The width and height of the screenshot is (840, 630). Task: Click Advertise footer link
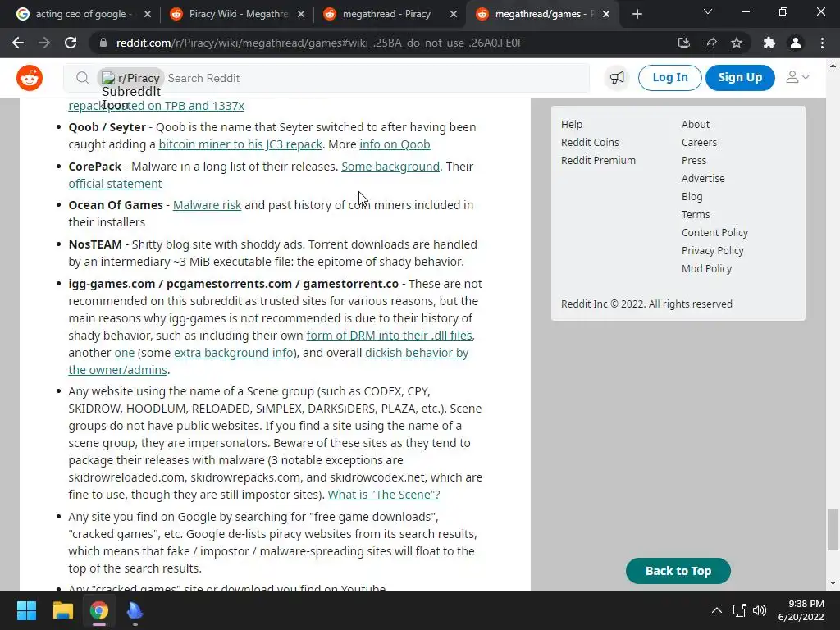pos(703,178)
